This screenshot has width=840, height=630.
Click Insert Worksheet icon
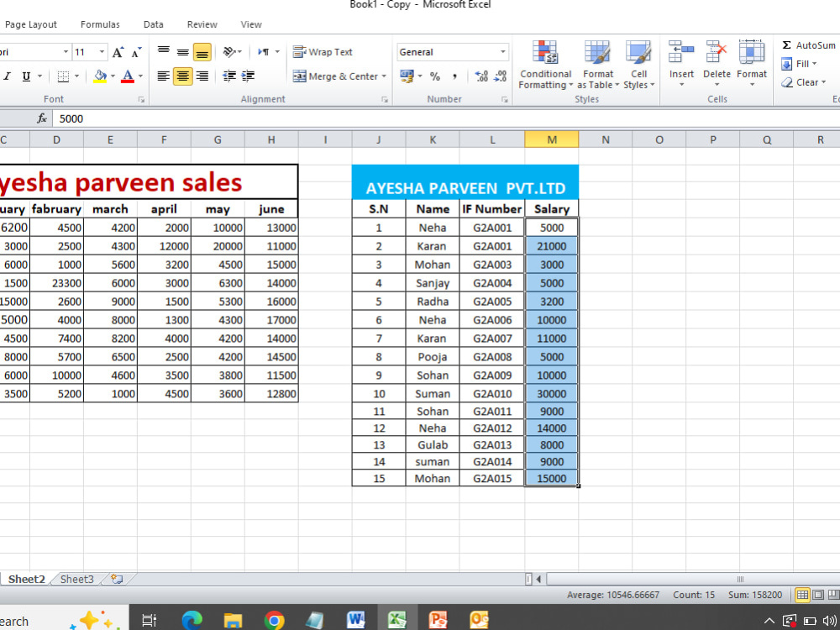coord(117,579)
